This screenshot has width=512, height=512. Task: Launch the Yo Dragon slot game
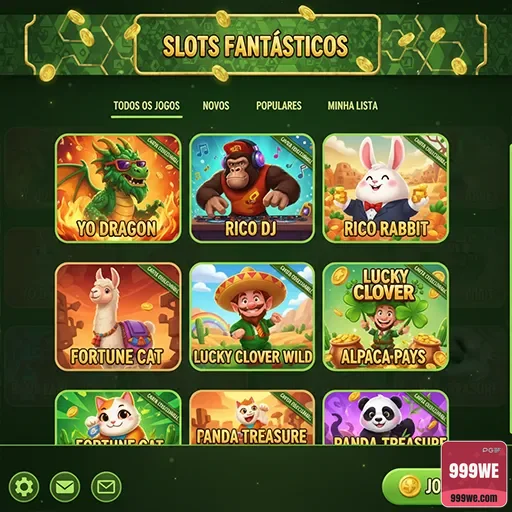pyautogui.click(x=118, y=188)
